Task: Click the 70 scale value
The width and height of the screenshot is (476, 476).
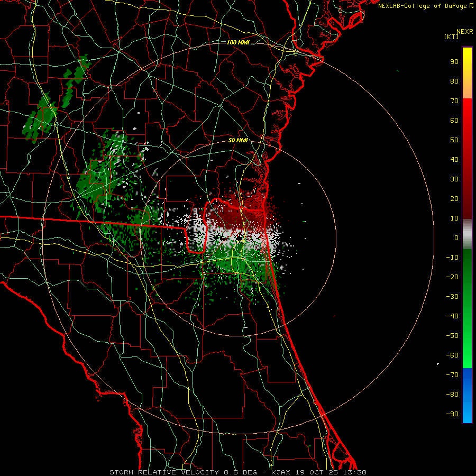Action: 454,101
